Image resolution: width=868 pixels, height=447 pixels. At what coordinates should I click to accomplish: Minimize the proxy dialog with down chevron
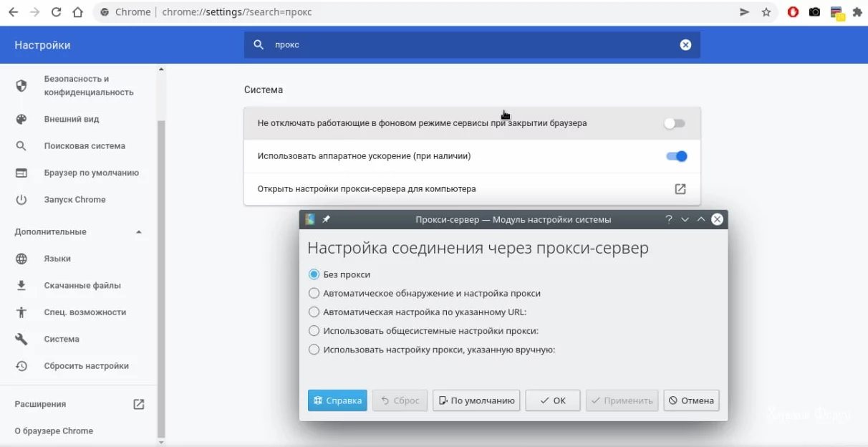[685, 219]
